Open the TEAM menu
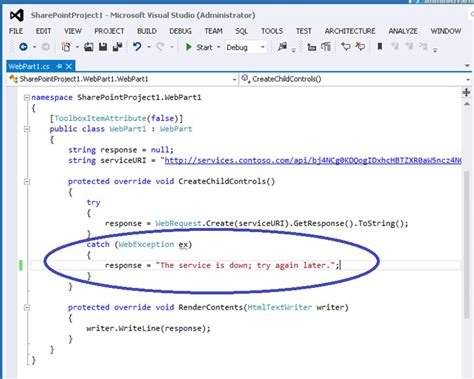Viewport: 474px width, 379px height. tap(213, 31)
